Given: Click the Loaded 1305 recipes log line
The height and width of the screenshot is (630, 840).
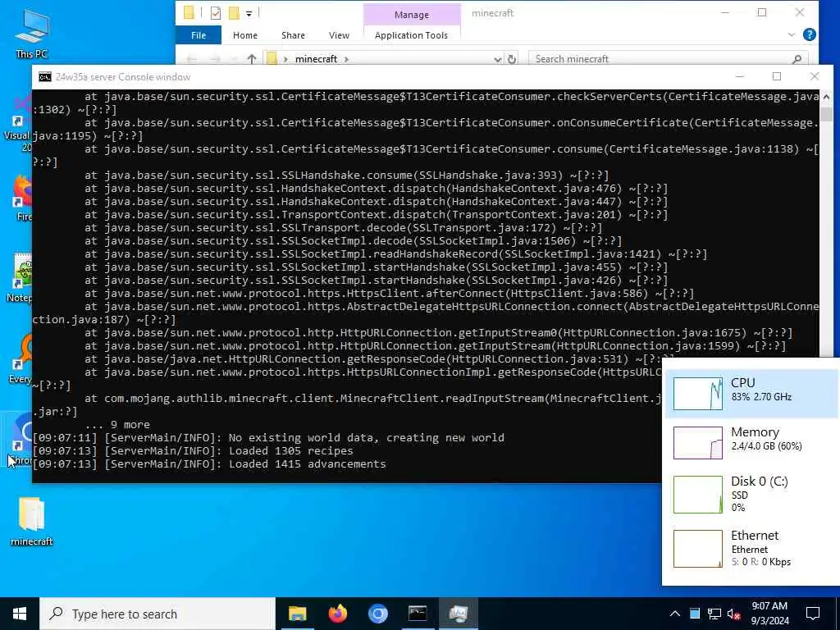Looking at the screenshot, I should (194, 451).
